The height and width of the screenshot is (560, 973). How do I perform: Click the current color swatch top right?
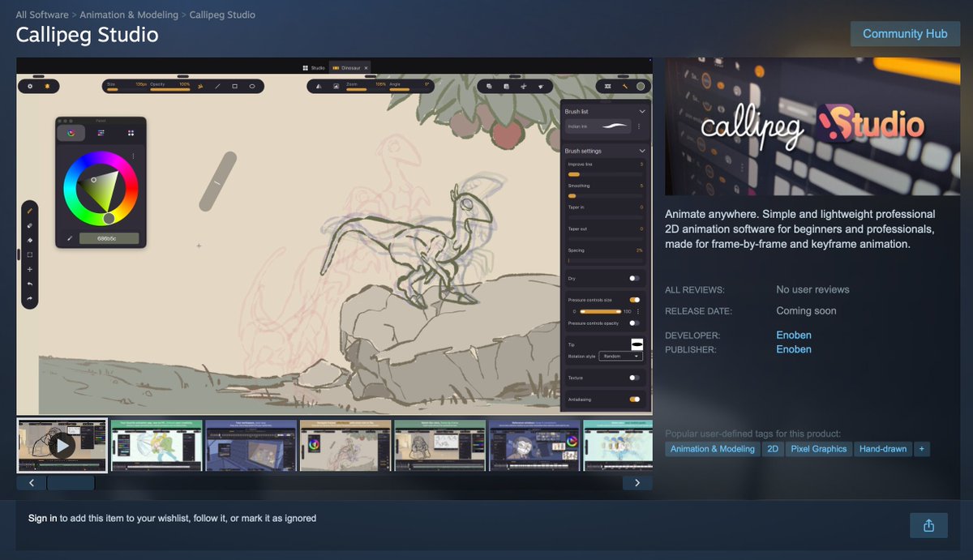pos(641,85)
